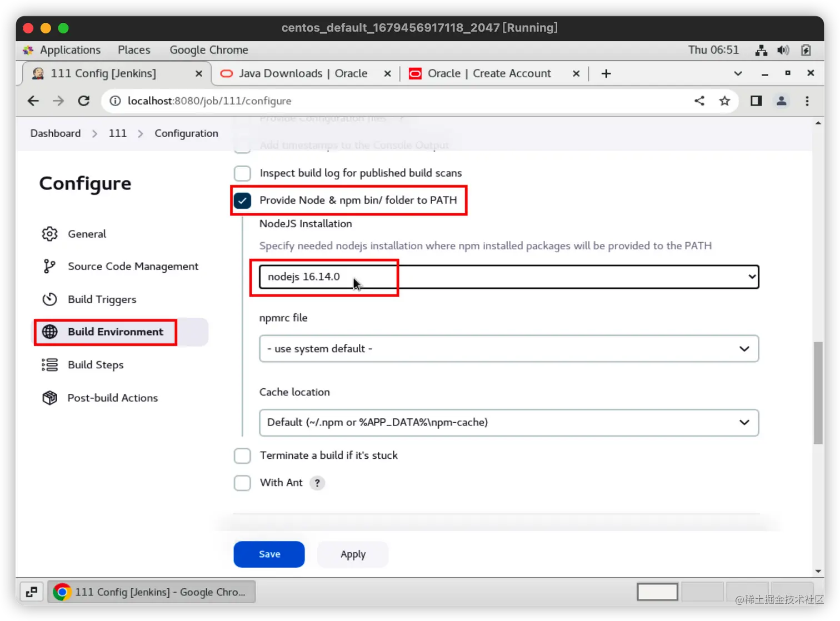The width and height of the screenshot is (840, 621).
Task: Click the browser back arrow
Action: pyautogui.click(x=33, y=101)
